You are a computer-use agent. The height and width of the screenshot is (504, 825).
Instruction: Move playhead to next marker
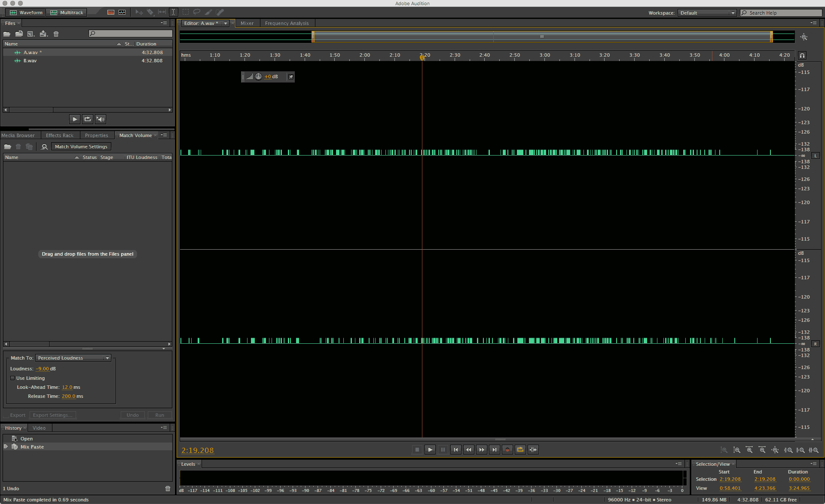(494, 450)
